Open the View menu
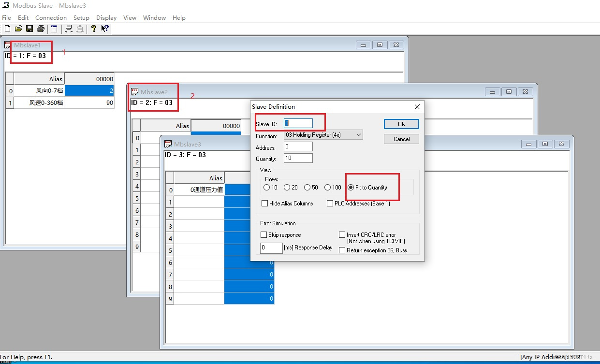 click(130, 17)
